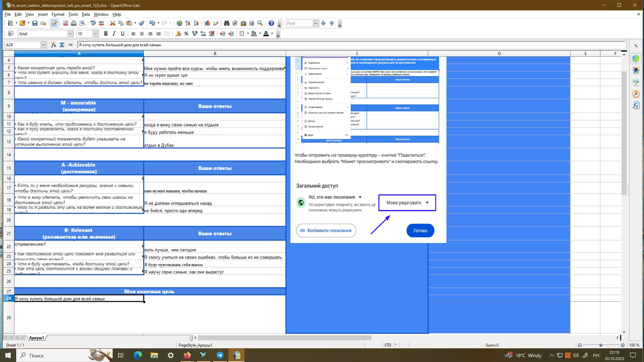Click the Save document icon

coord(35,23)
